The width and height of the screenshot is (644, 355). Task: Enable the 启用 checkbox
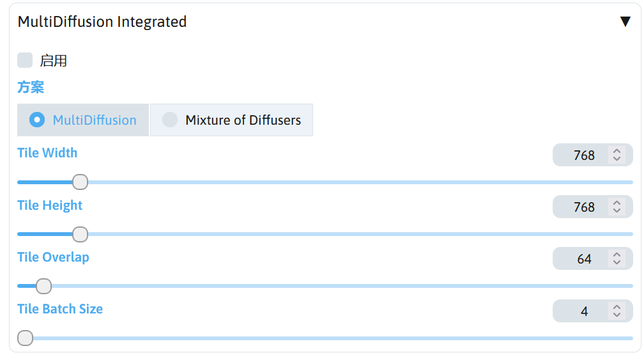pyautogui.click(x=25, y=61)
